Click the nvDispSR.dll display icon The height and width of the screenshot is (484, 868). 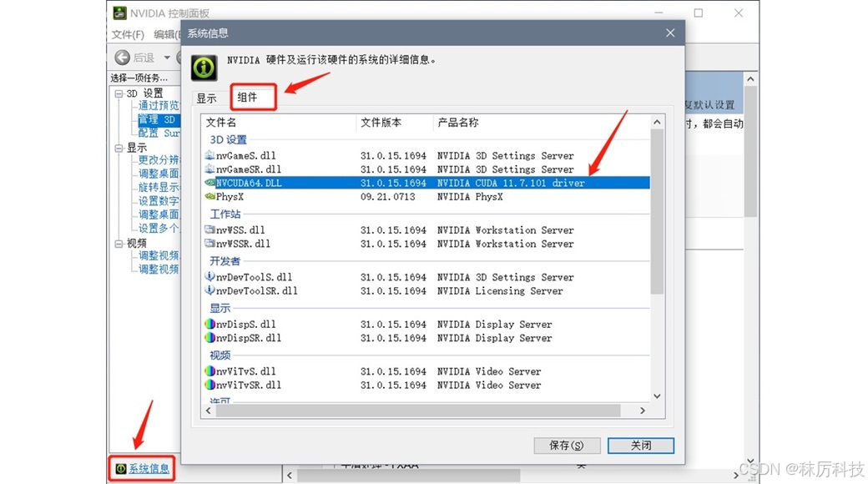pos(209,337)
